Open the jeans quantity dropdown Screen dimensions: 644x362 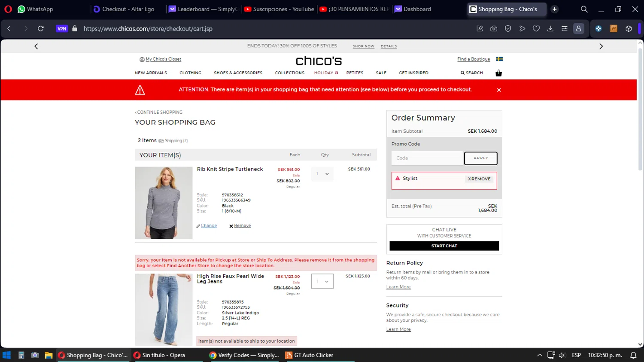[x=322, y=282]
